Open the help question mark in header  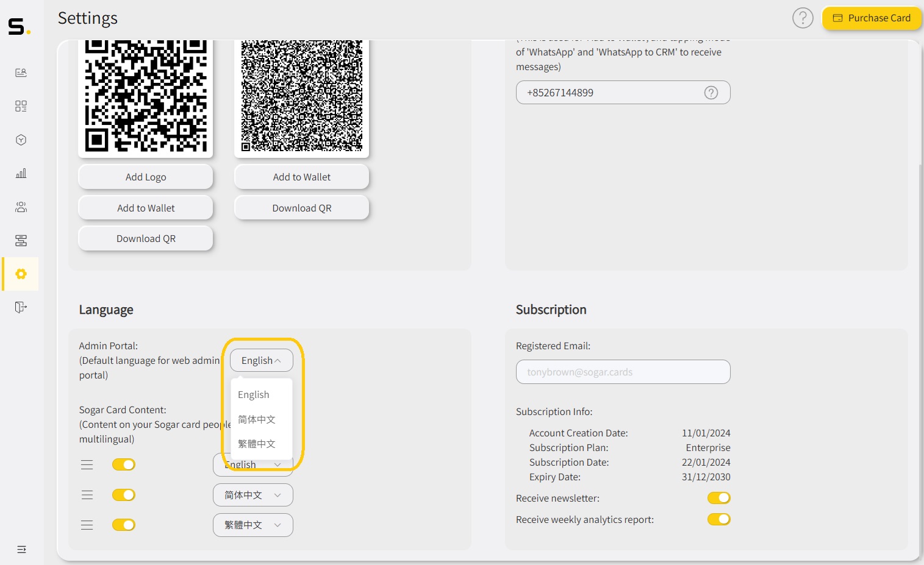click(803, 18)
